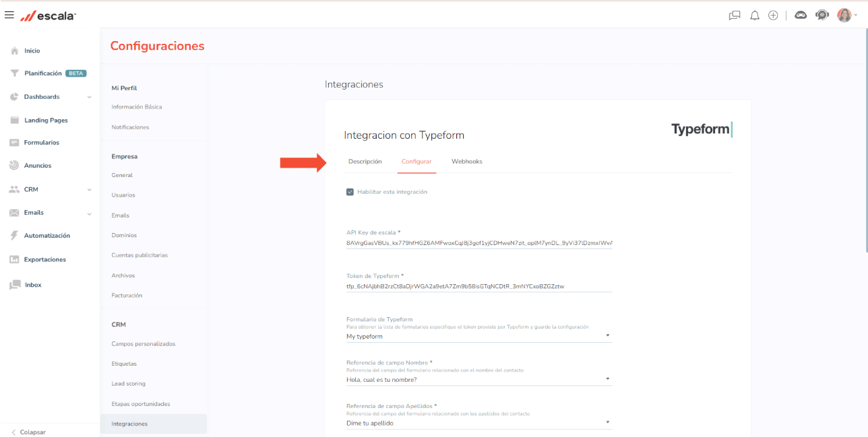Open Automatización in the sidebar

click(x=47, y=236)
